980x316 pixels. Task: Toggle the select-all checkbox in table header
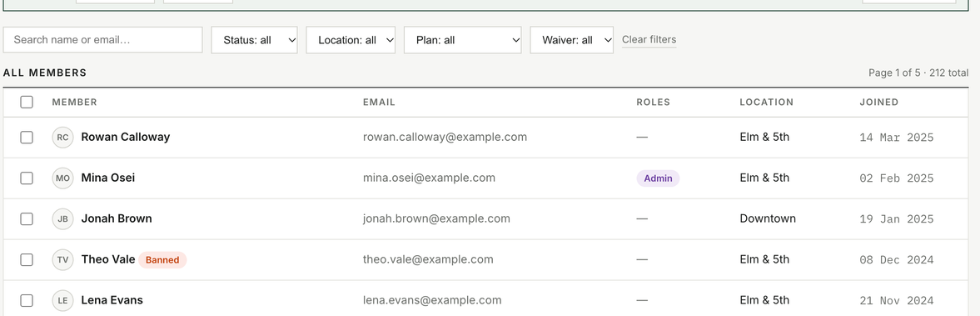coord(27,102)
